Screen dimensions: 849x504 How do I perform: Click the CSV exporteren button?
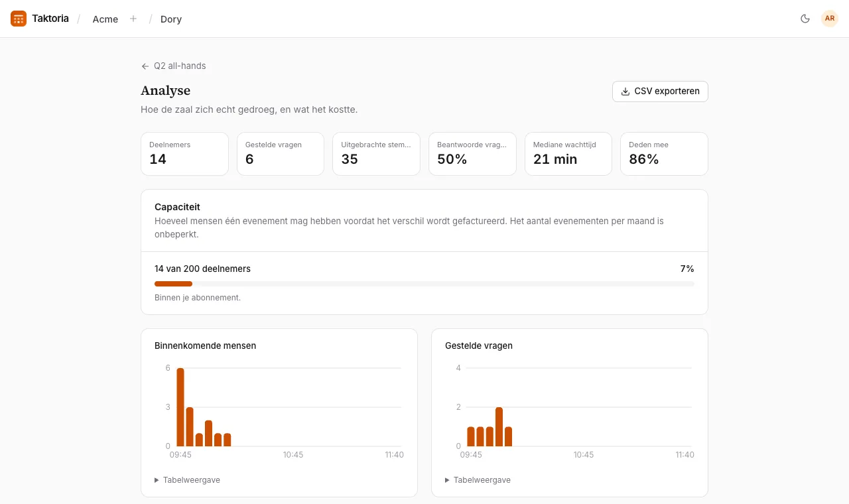660,92
